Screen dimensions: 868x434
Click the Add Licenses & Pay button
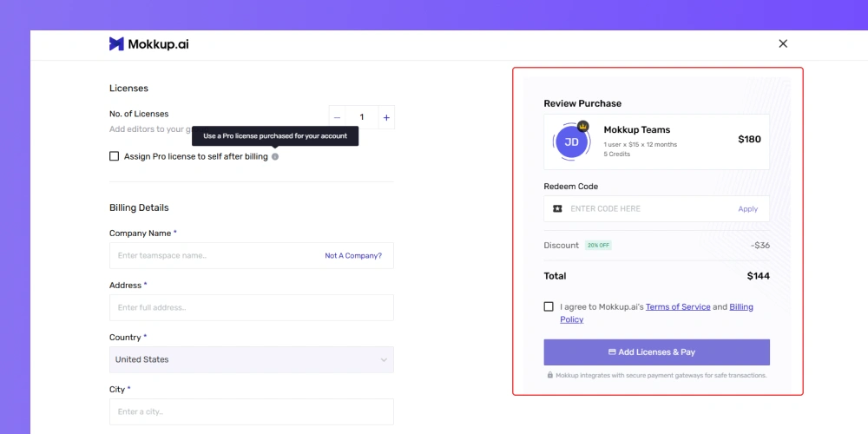[656, 352]
